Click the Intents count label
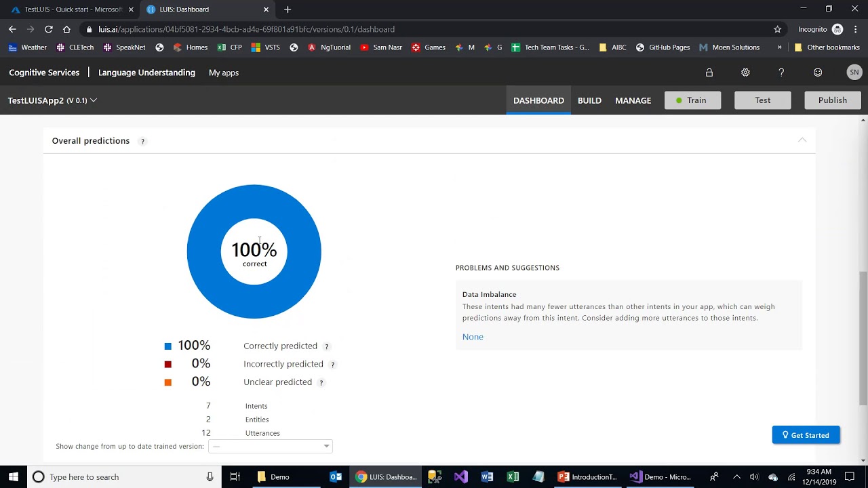This screenshot has height=488, width=868. [256, 406]
